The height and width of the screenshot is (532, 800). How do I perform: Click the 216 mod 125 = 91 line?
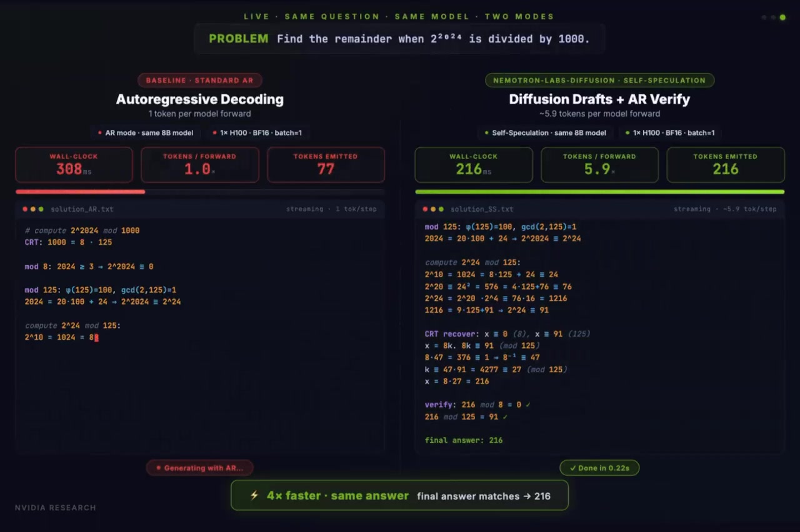(x=466, y=416)
